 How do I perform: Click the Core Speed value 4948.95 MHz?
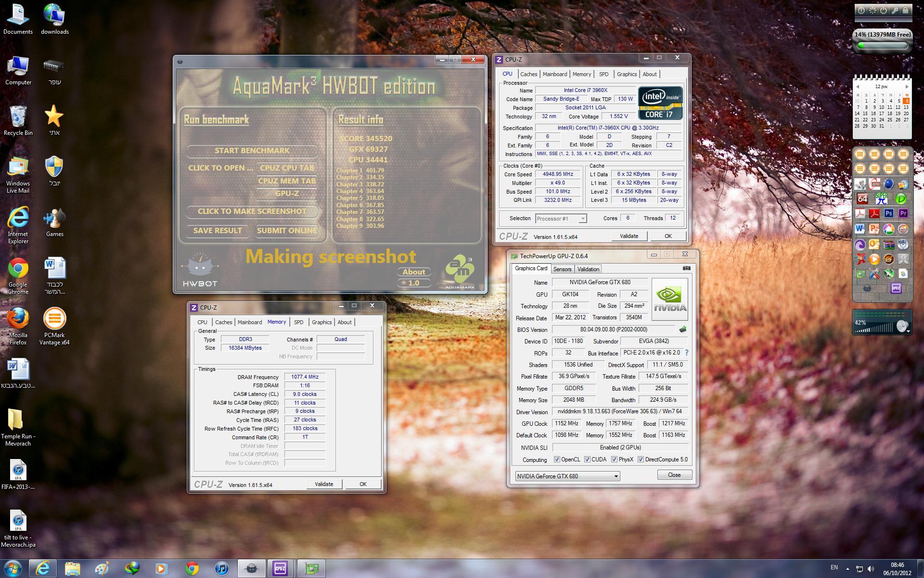click(558, 174)
